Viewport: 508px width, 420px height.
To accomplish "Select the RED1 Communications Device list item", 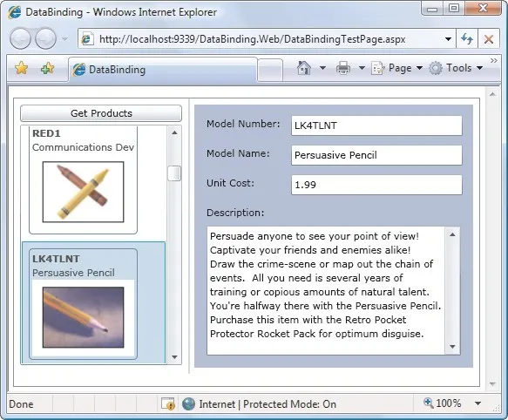I will [84, 180].
